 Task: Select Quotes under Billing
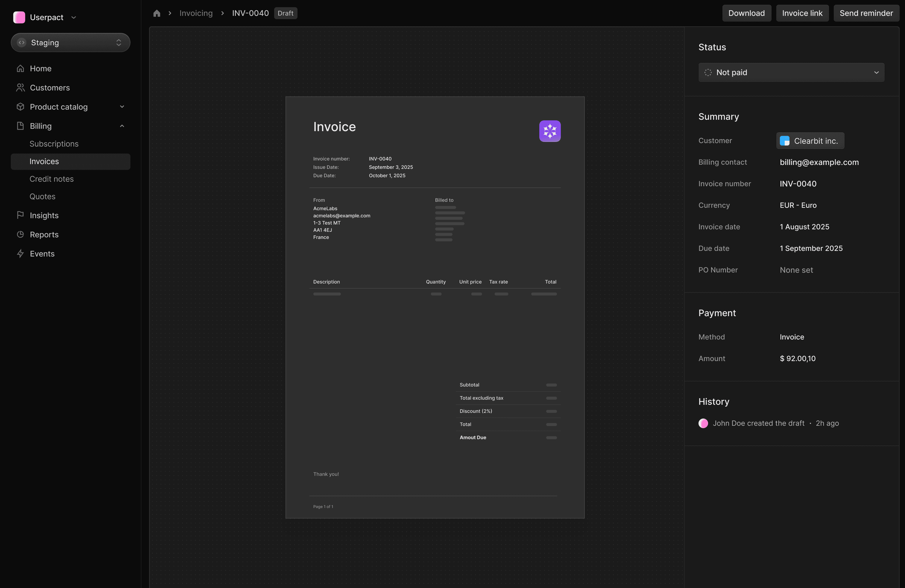tap(42, 196)
